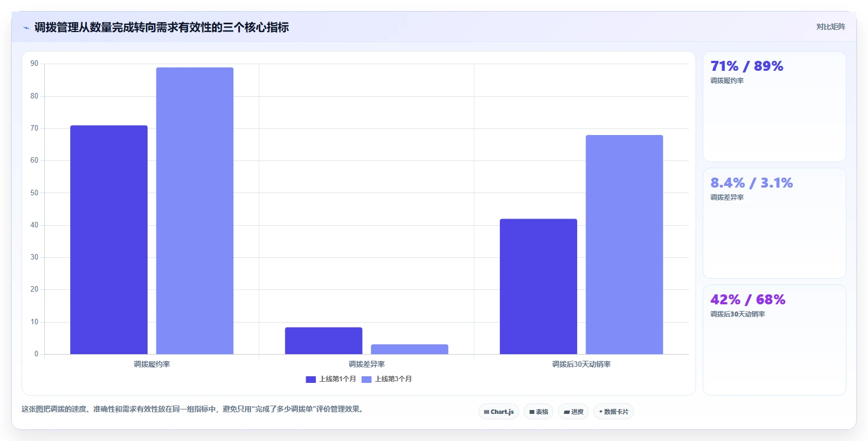Click the 调拨后30天动销率 caption in the third card

tap(738, 314)
